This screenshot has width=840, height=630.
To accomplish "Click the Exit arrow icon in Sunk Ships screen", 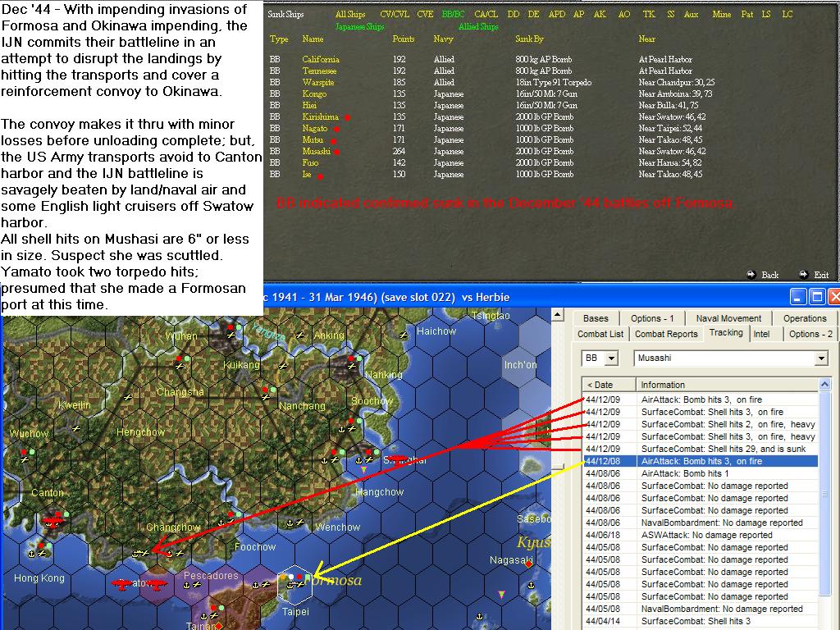I will 803,274.
